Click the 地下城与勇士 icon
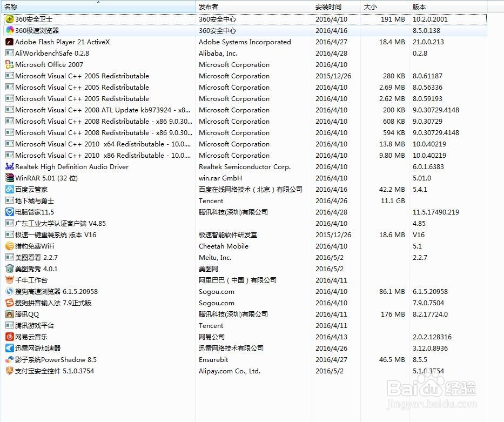 (10, 200)
